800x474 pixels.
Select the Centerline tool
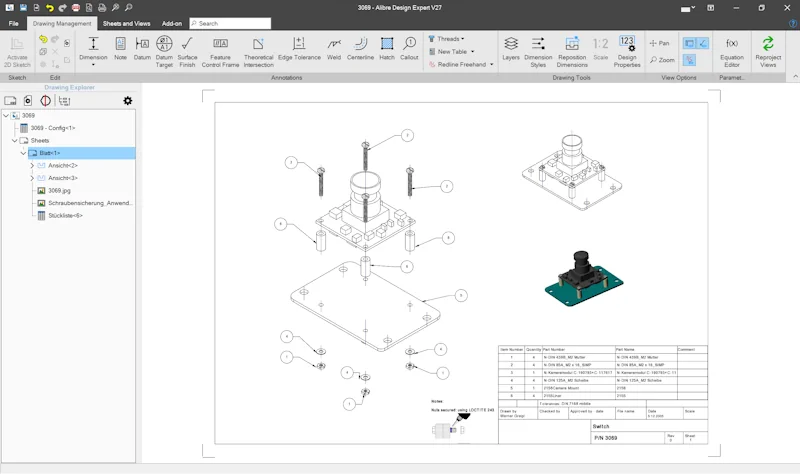(x=360, y=48)
